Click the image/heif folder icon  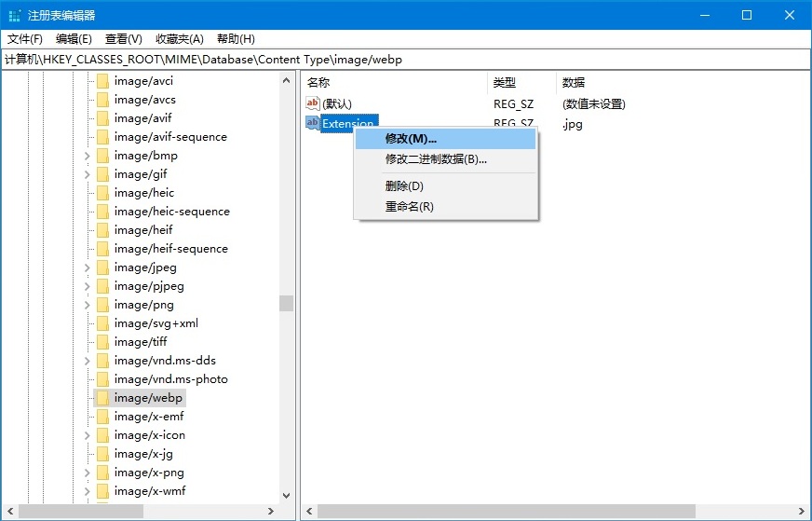(102, 230)
